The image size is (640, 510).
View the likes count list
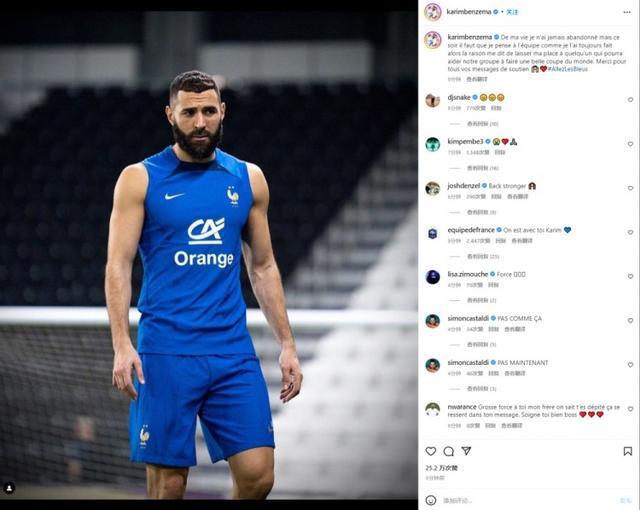pos(442,468)
